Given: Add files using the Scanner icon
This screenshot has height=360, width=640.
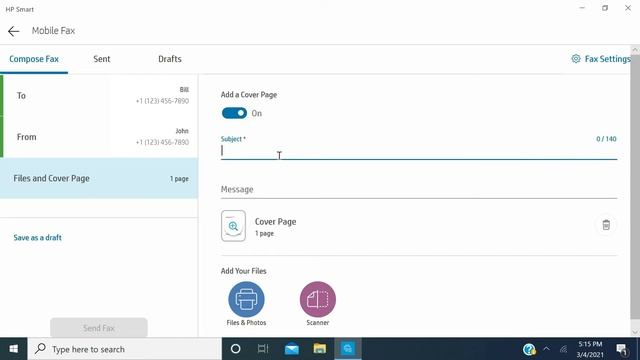Looking at the screenshot, I should coord(318,300).
